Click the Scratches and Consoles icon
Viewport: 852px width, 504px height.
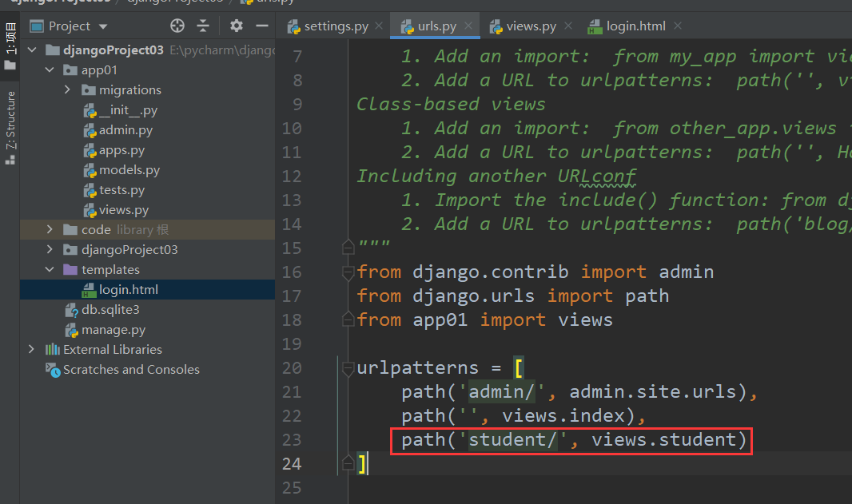click(53, 370)
